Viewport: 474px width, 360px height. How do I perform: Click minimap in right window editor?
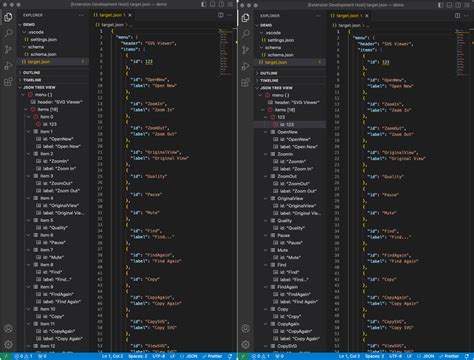[463, 52]
